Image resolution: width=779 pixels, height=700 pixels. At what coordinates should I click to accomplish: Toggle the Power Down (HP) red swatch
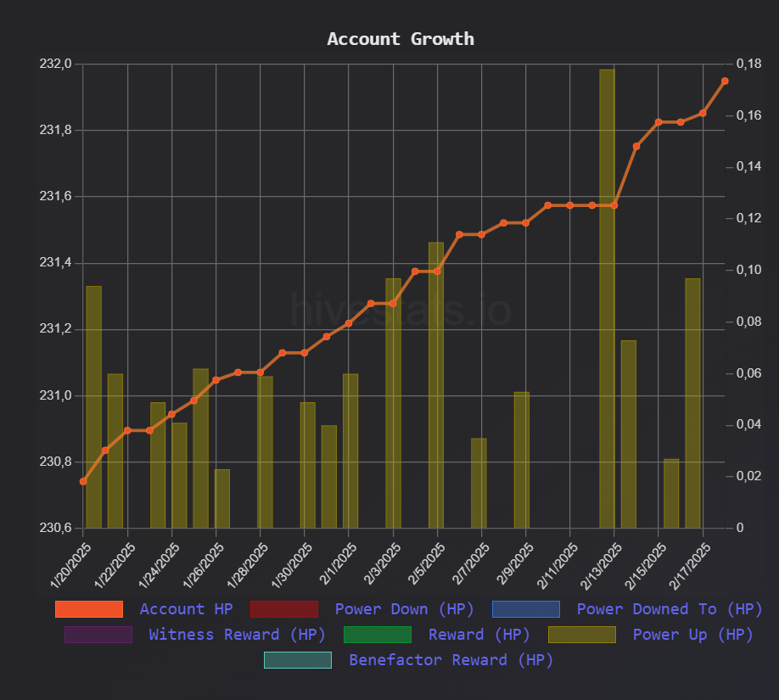pos(284,609)
